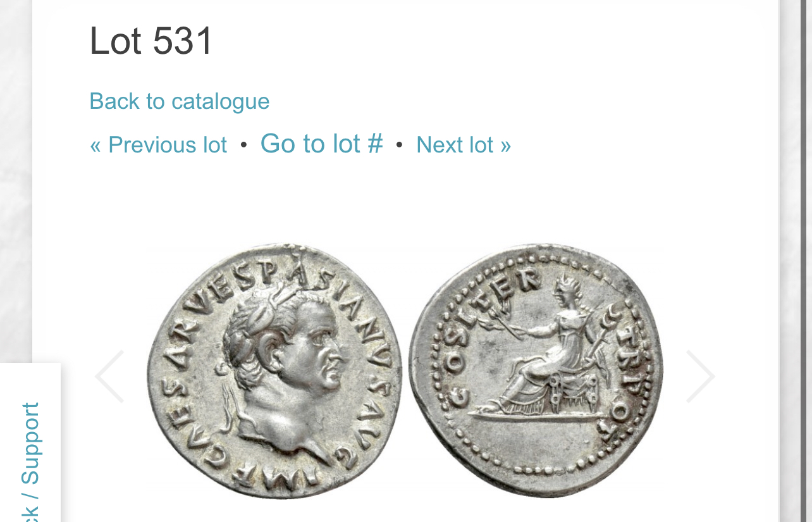Screen dimensions: 812x522
Task: Click the VESPASIANVS legend on the obverse
Action: point(297,297)
